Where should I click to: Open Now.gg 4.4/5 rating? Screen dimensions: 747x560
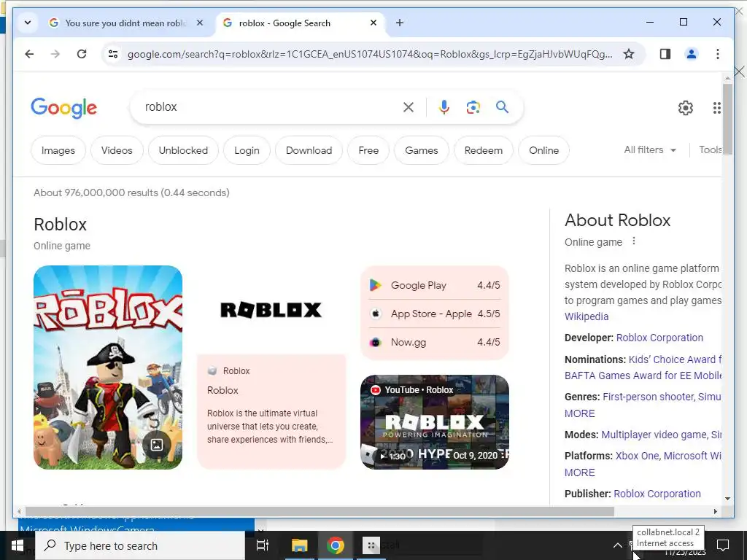[435, 342]
